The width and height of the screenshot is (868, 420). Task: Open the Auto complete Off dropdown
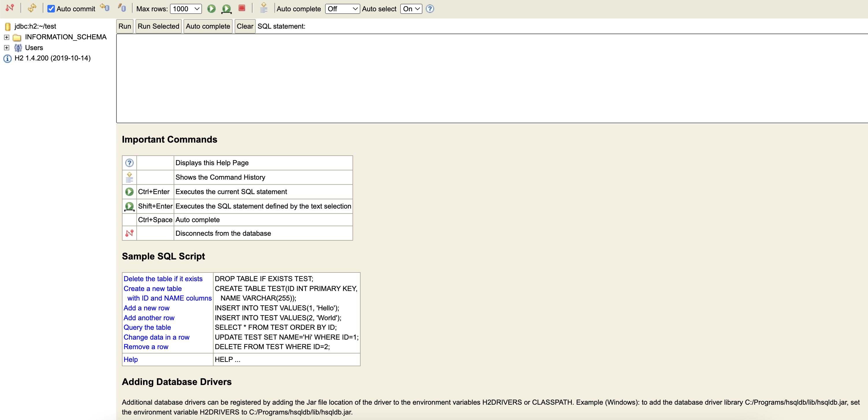click(x=342, y=9)
